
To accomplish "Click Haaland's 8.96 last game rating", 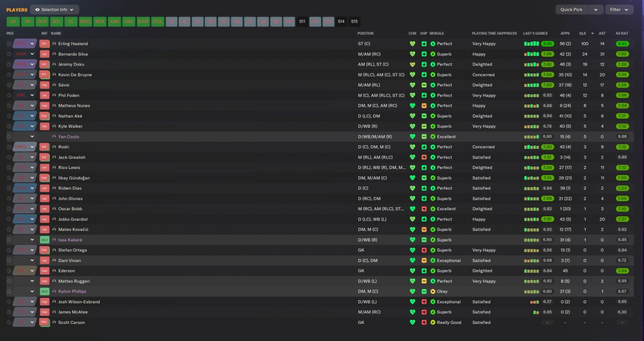I will (547, 44).
